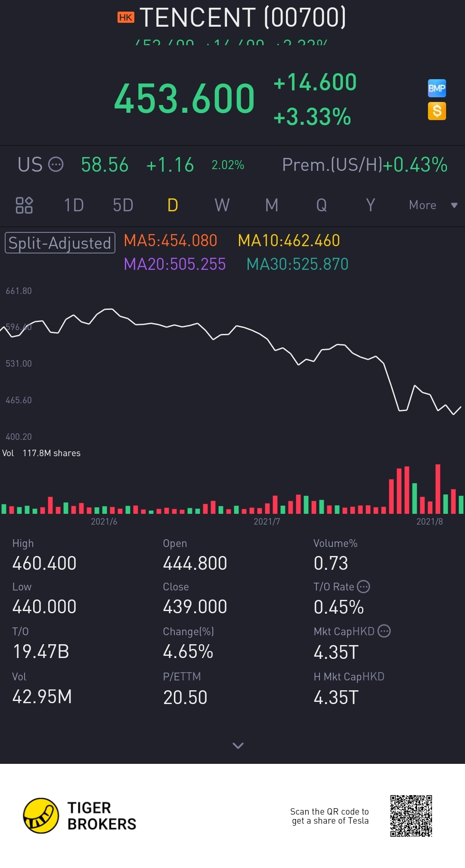Tap the info icon beside T/O Rate
Viewport: 465px width, 868px height.
(x=364, y=587)
